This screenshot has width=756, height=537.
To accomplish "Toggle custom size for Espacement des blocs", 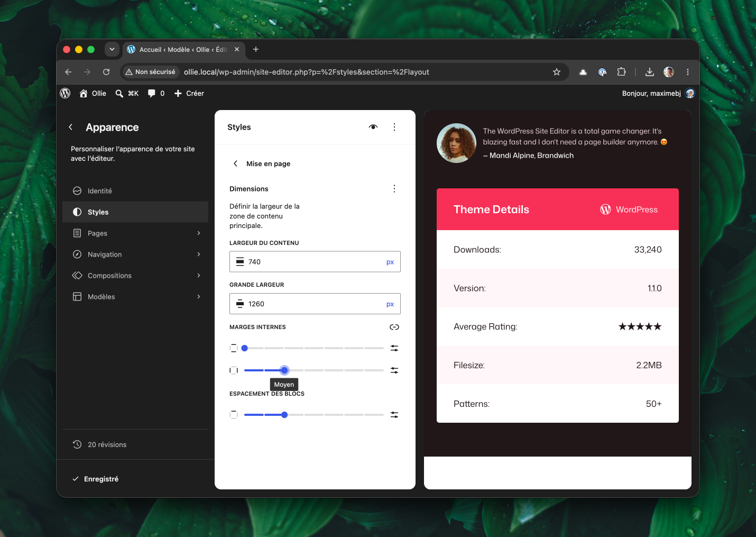I will 394,415.
